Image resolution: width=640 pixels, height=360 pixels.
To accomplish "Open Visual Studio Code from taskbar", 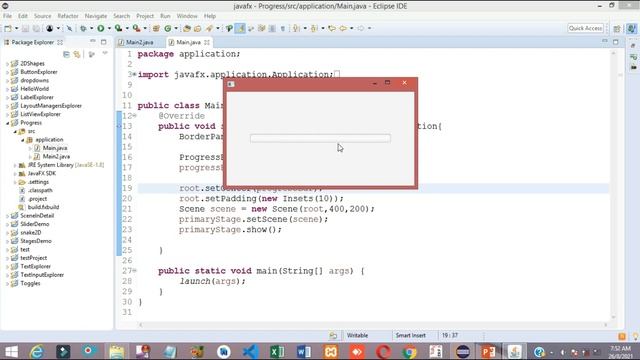I will [250, 351].
